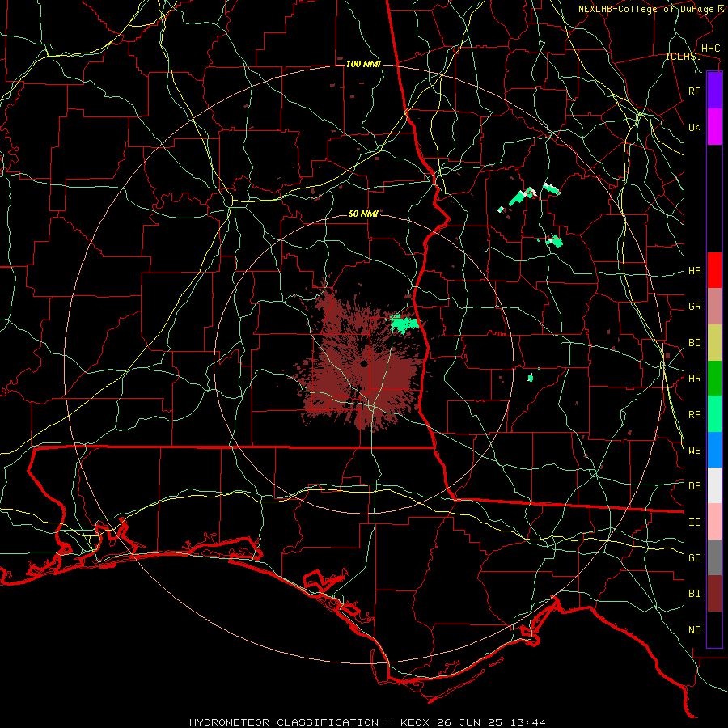Click the ND legend label
This screenshot has width=728, height=728.
(694, 630)
